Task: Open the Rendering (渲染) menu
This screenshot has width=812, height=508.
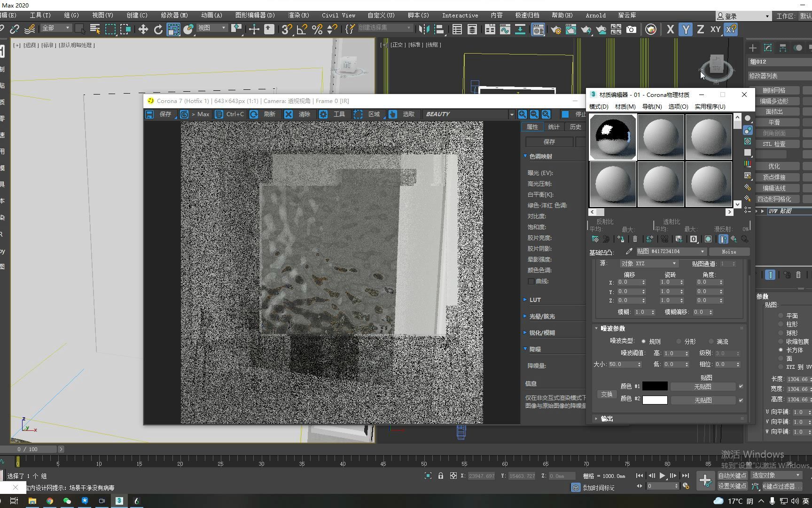Action: pyautogui.click(x=298, y=16)
